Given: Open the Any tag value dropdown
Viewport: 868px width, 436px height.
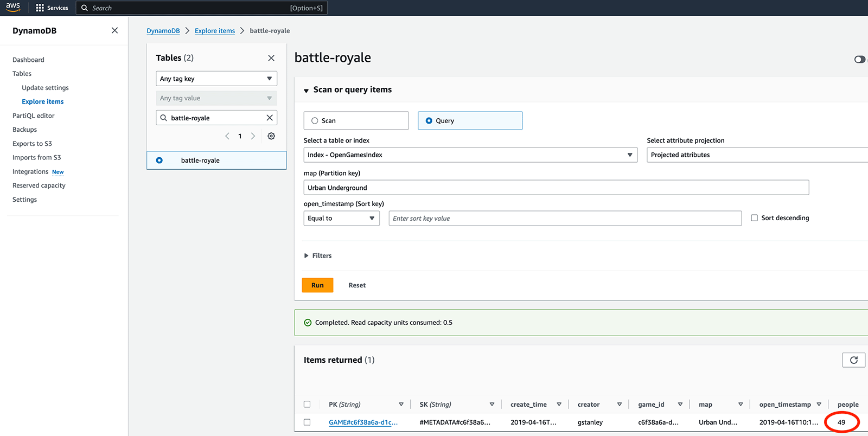Looking at the screenshot, I should click(216, 98).
